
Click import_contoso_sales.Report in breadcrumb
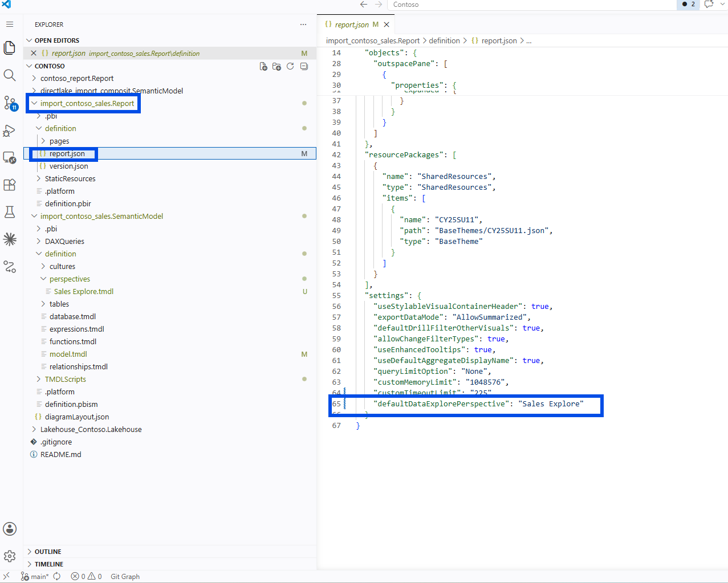[373, 41]
